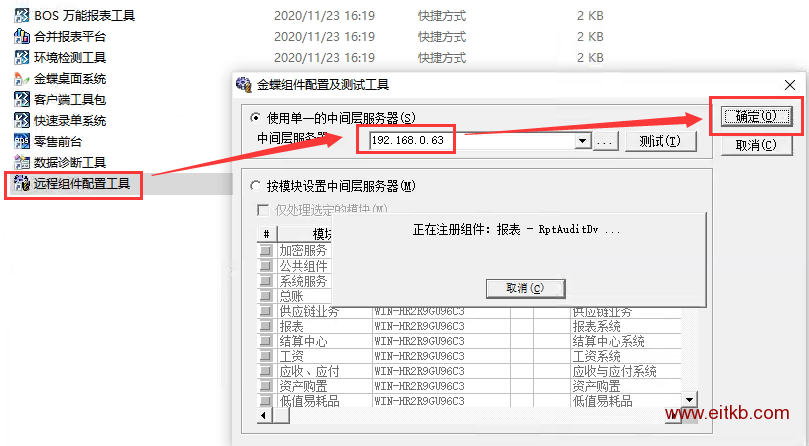Select file name 合并报表平台
The image size is (809, 446).
click(x=70, y=37)
